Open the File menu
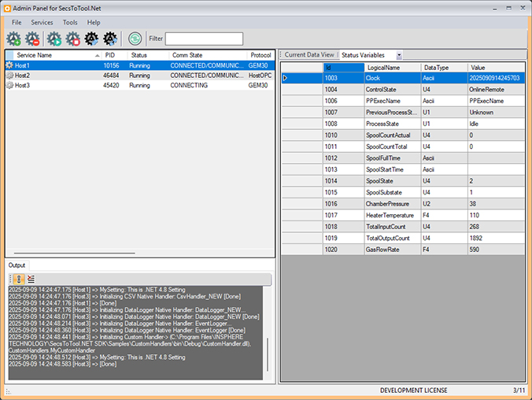 tap(17, 22)
